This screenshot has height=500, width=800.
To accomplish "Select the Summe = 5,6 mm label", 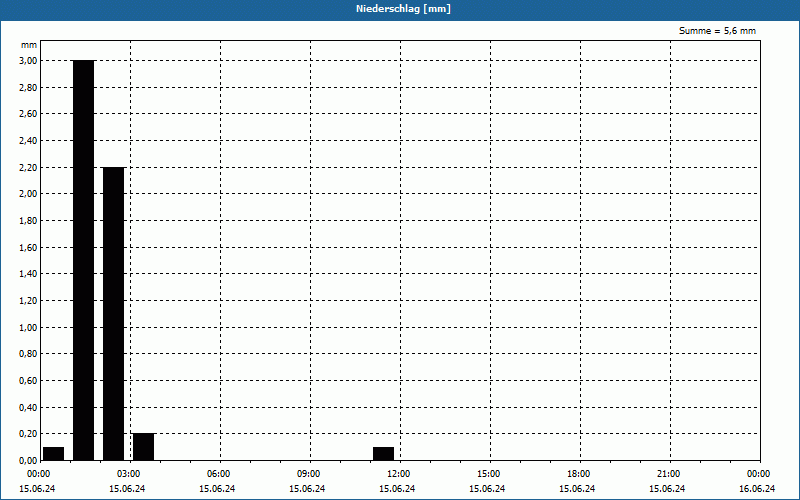I will coord(717,31).
